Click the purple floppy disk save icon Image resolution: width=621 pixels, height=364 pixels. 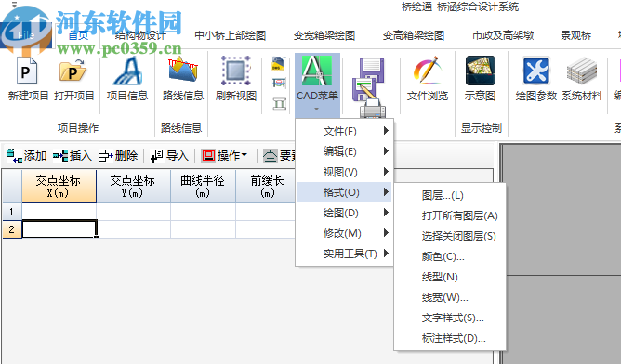coord(372,70)
